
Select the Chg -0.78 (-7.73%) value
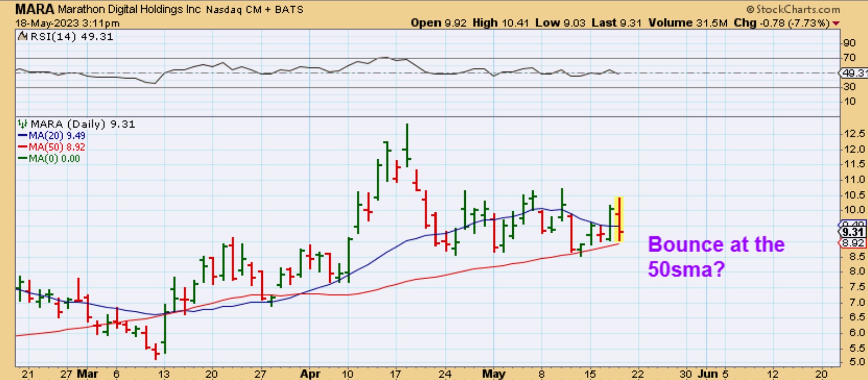click(x=782, y=23)
